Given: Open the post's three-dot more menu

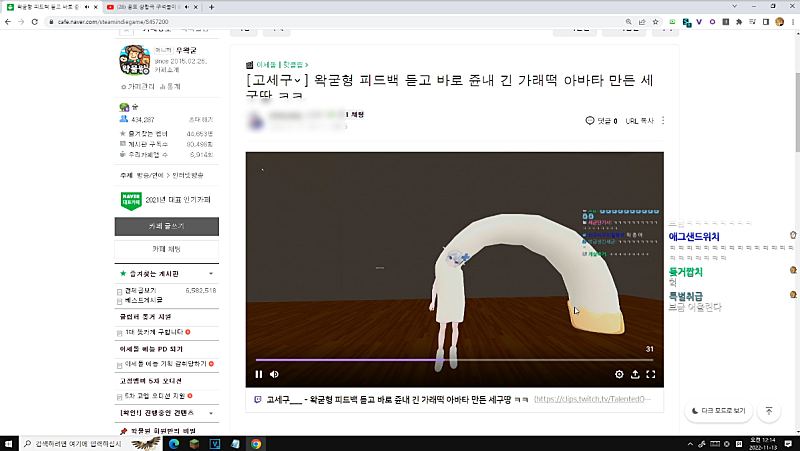Looking at the screenshot, I should [x=664, y=121].
